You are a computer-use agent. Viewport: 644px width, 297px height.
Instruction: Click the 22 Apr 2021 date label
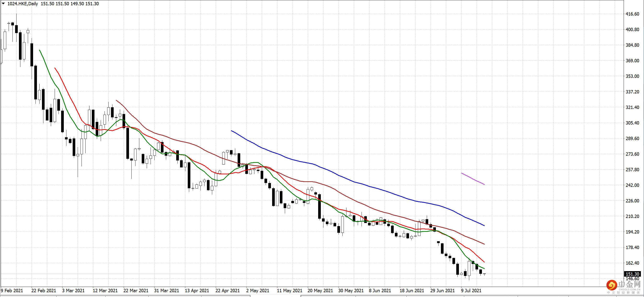click(x=228, y=291)
